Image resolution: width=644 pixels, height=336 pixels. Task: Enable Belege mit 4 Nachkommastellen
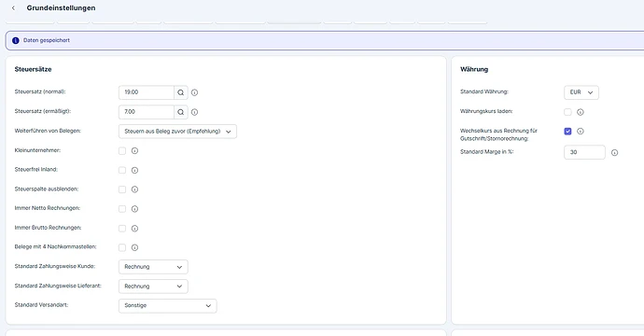click(x=122, y=247)
